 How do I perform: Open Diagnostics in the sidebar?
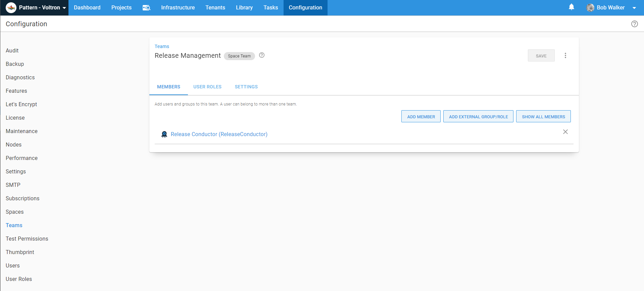20,77
